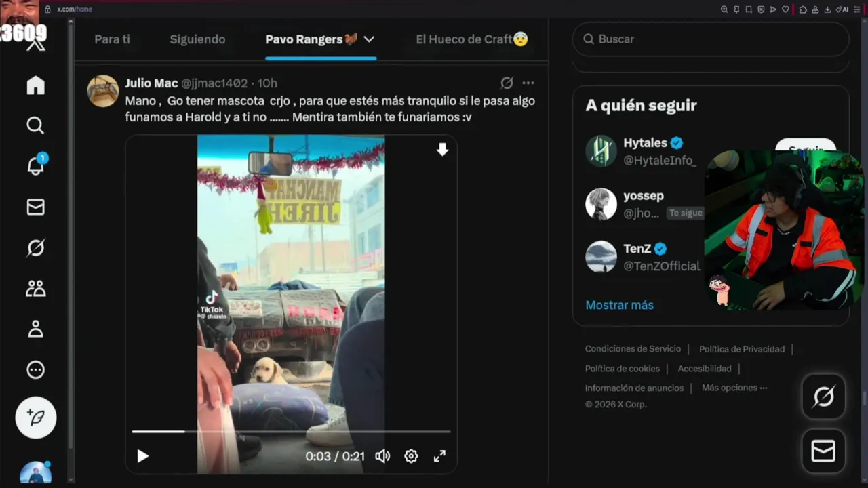Open the account avatar at sidebar bottom
868x488 pixels.
36,472
